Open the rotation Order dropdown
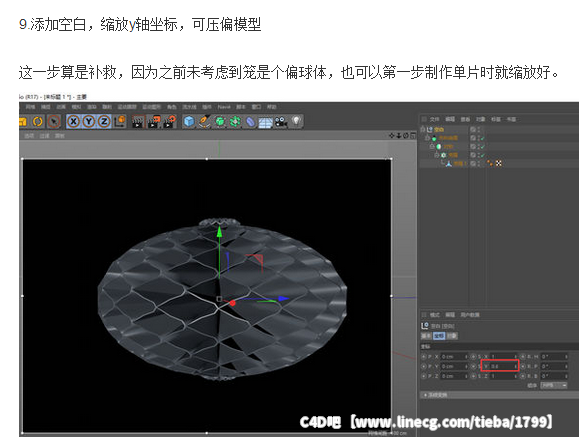Image resolution: width=586 pixels, height=441 pixels. 554,385
